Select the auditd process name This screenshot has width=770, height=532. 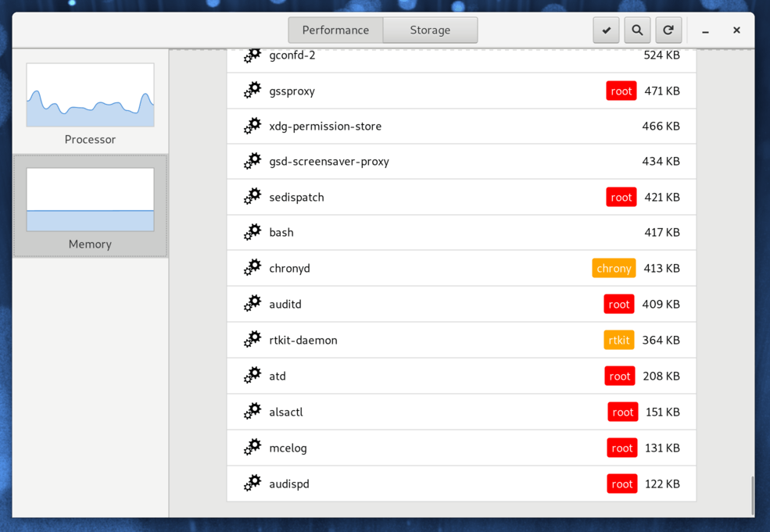285,304
